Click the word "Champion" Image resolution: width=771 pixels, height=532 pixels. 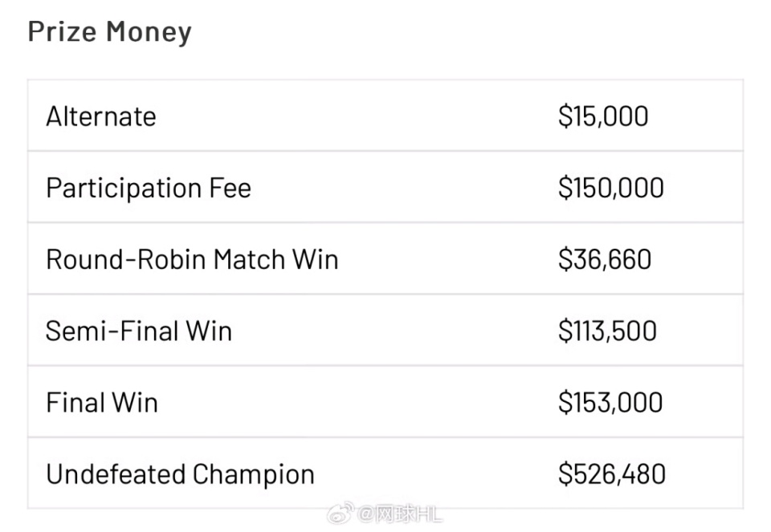click(247, 474)
